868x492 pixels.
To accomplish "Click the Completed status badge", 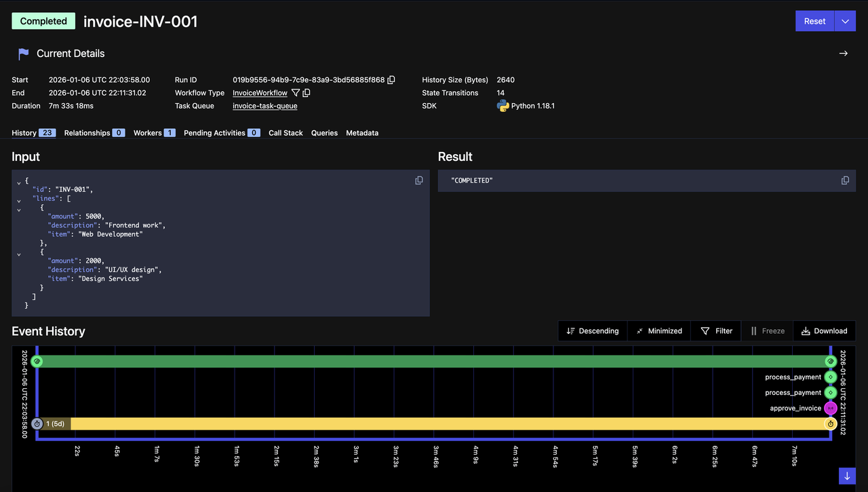I will (43, 20).
